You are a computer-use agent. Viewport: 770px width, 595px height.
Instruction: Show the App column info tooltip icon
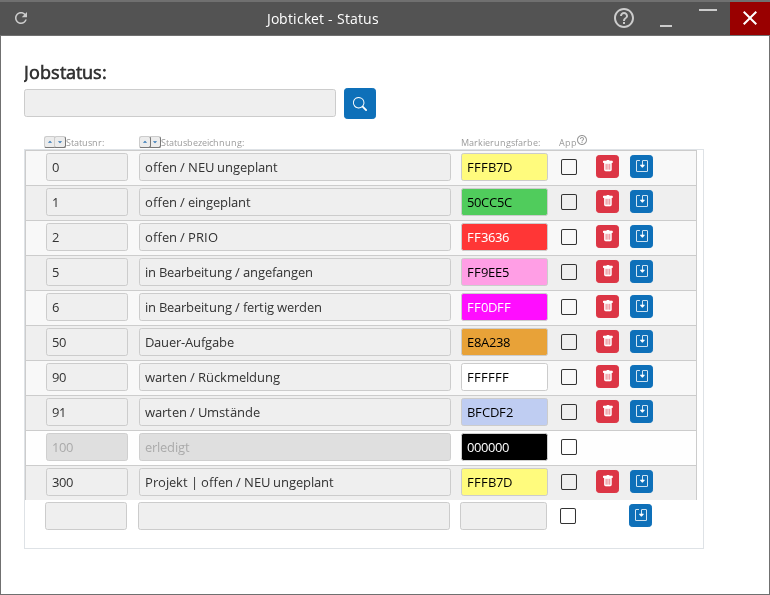[x=582, y=141]
